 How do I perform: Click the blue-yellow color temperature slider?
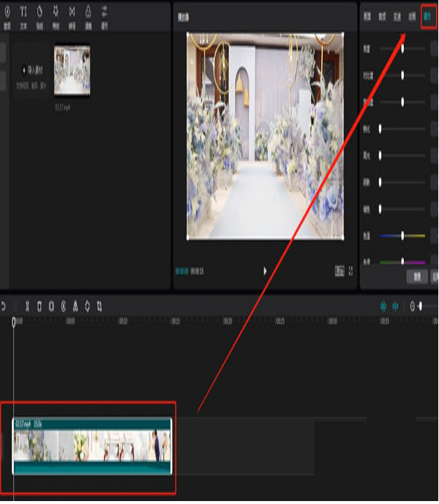(x=402, y=236)
